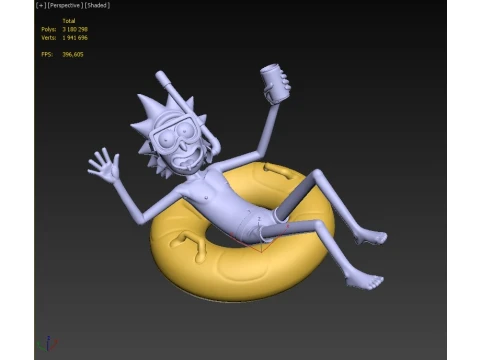Open the Perspective viewport view menu
The height and width of the screenshot is (360, 480).
[x=65, y=5]
